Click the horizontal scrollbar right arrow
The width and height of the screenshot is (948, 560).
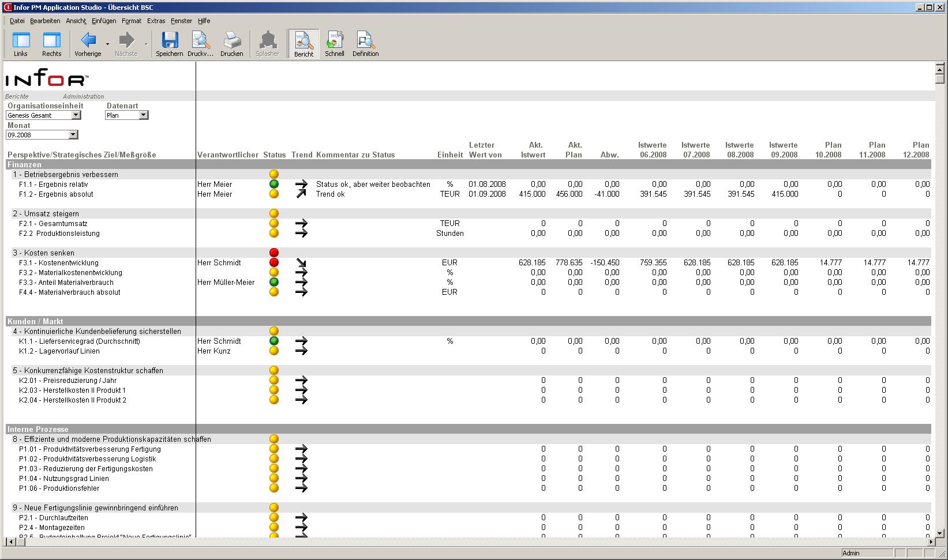coord(930,542)
